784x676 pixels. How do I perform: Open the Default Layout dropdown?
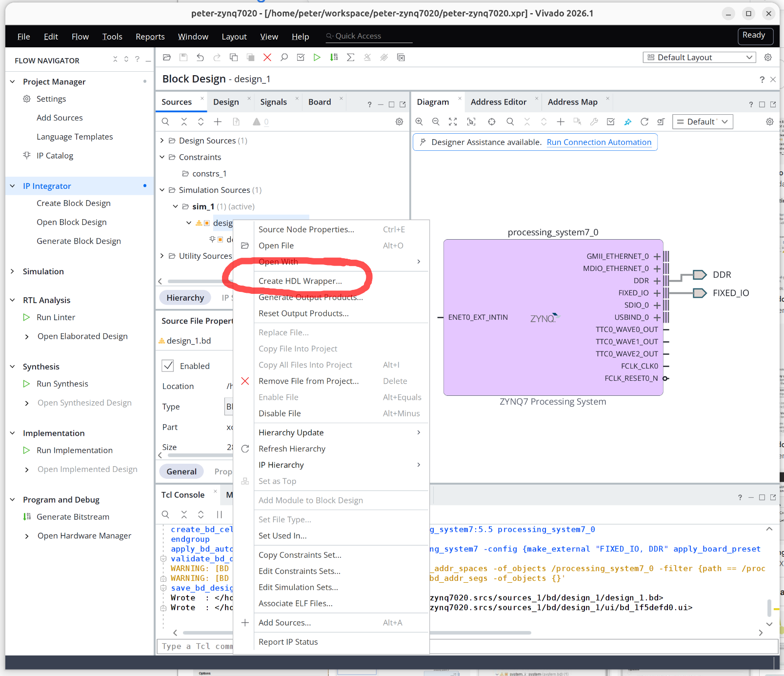pyautogui.click(x=700, y=58)
